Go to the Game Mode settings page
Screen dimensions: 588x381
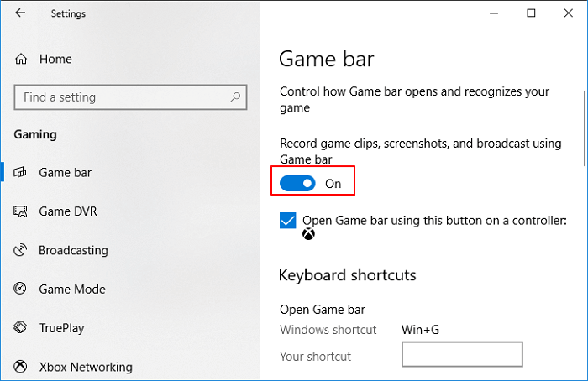[71, 290]
